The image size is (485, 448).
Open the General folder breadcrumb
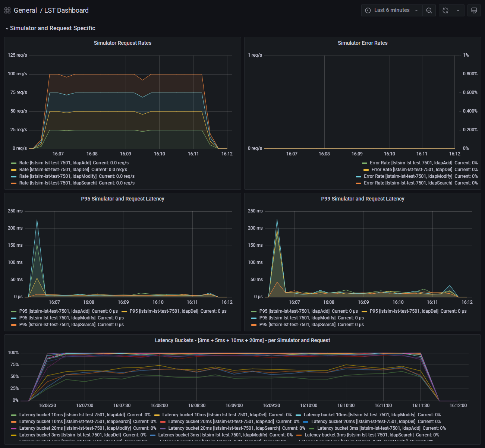point(25,10)
